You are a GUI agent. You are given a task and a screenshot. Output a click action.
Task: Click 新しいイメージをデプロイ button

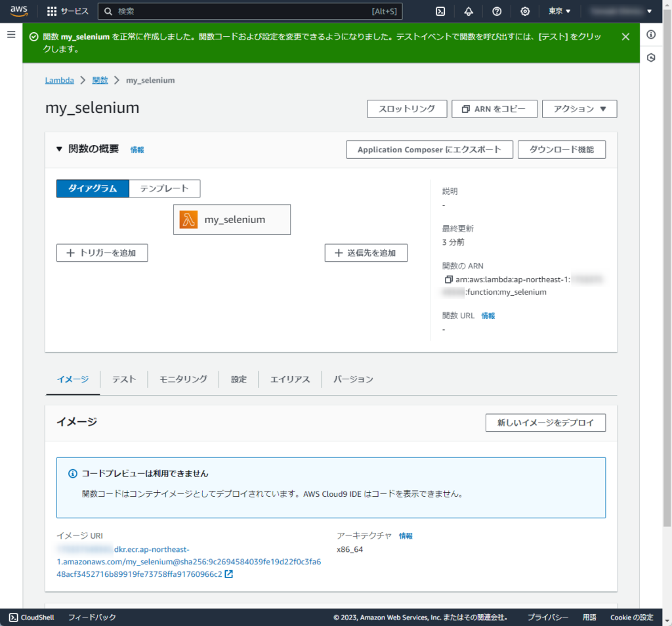545,423
